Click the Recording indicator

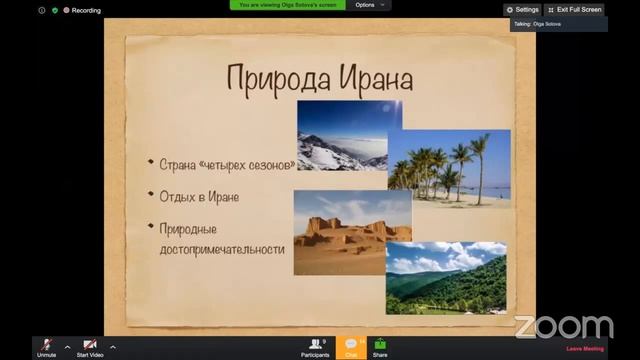82,10
